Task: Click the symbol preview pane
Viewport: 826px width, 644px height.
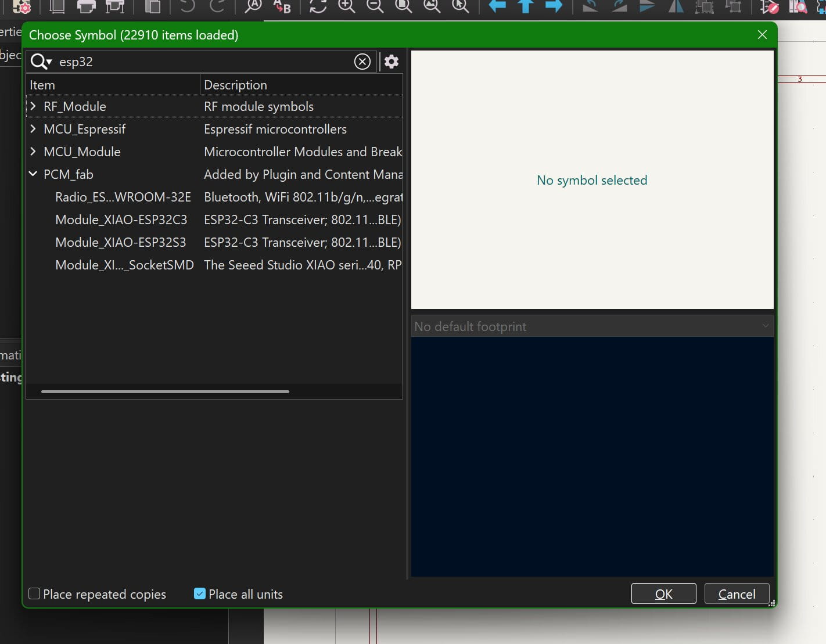Action: tap(592, 180)
